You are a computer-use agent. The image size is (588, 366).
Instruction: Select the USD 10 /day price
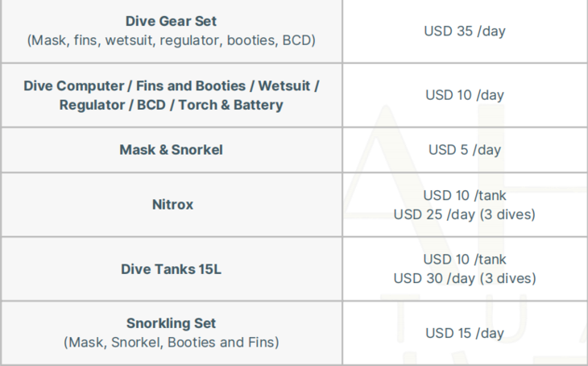pyautogui.click(x=465, y=95)
